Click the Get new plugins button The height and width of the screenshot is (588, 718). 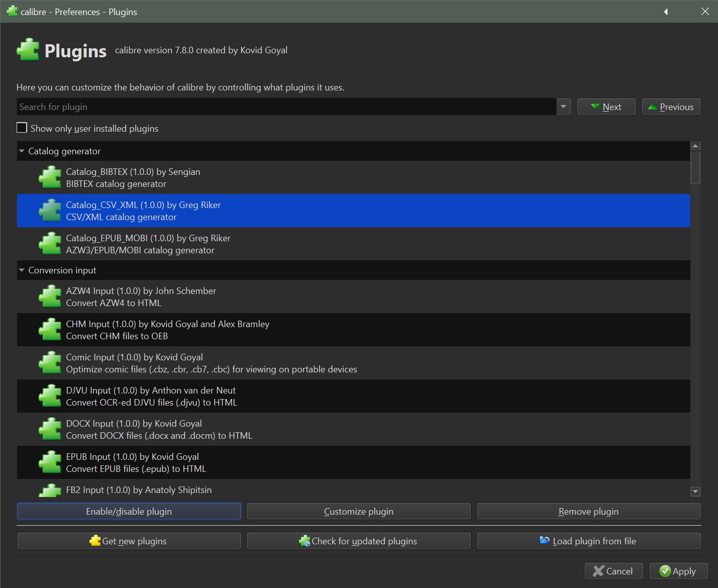[129, 541]
